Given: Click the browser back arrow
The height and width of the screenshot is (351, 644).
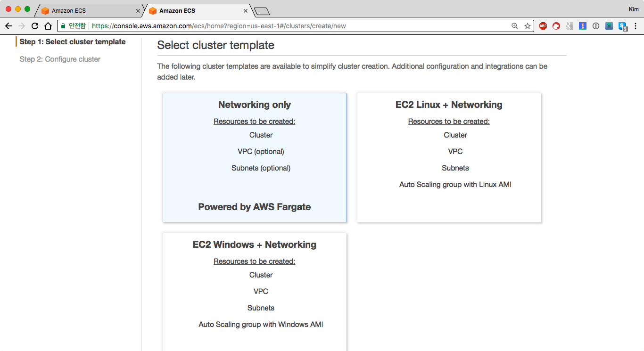Looking at the screenshot, I should tap(8, 26).
